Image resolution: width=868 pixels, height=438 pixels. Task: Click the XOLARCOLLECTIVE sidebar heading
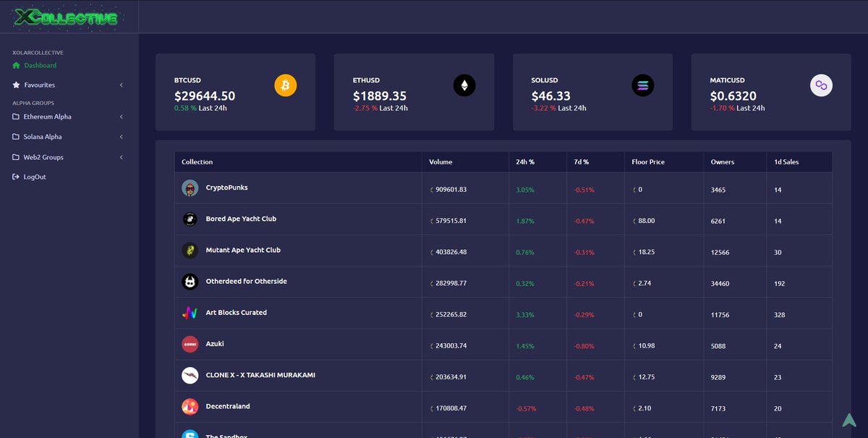click(x=38, y=53)
